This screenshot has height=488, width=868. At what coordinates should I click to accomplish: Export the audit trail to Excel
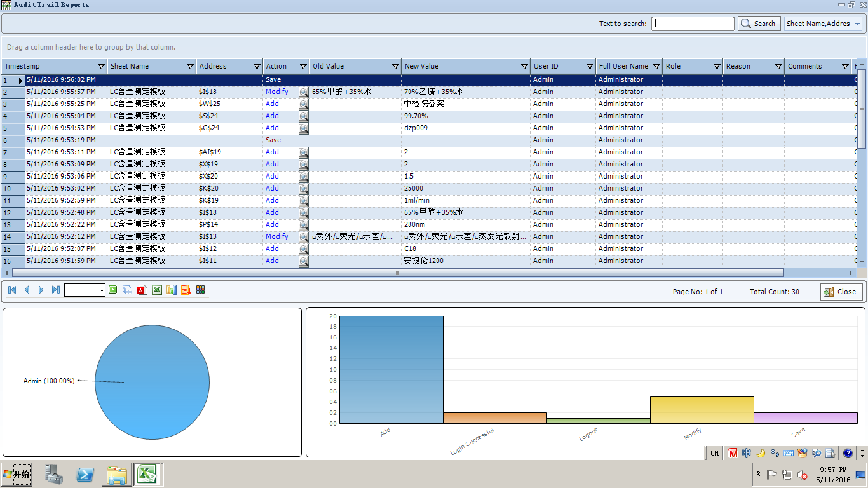157,290
